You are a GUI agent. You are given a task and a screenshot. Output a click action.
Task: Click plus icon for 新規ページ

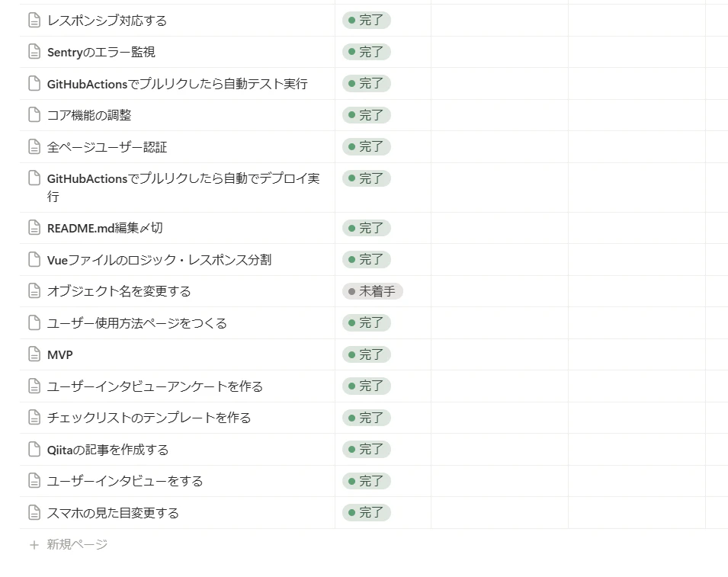click(34, 544)
